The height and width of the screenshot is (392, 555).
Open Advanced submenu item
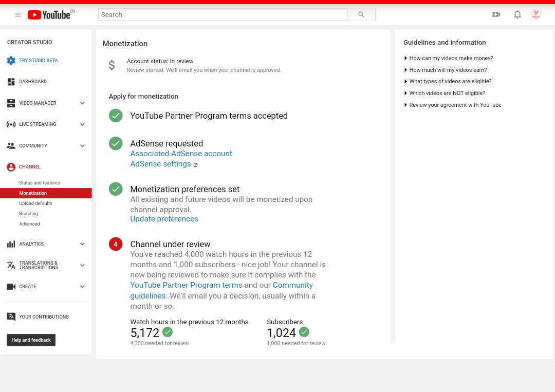pyautogui.click(x=29, y=224)
